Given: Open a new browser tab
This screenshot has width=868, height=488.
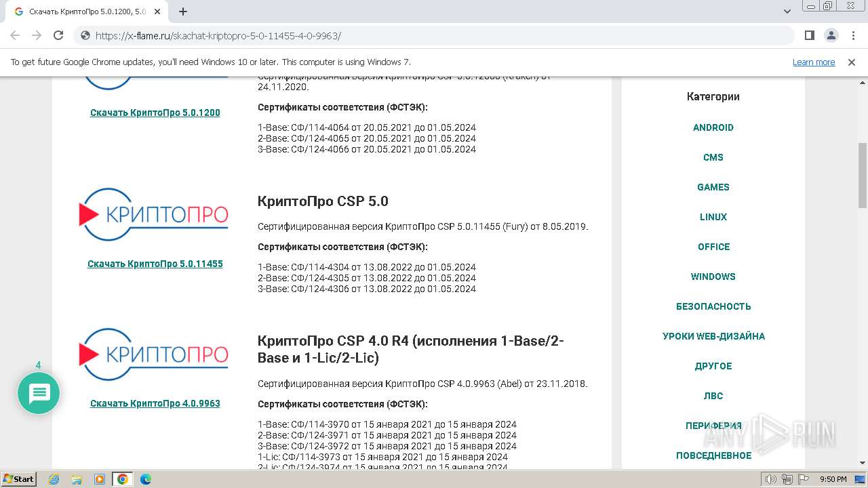Looking at the screenshot, I should pos(183,12).
